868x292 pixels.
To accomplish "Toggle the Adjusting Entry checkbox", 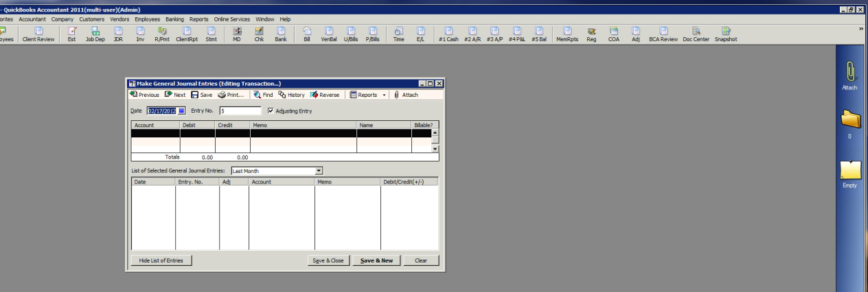I will (x=271, y=111).
